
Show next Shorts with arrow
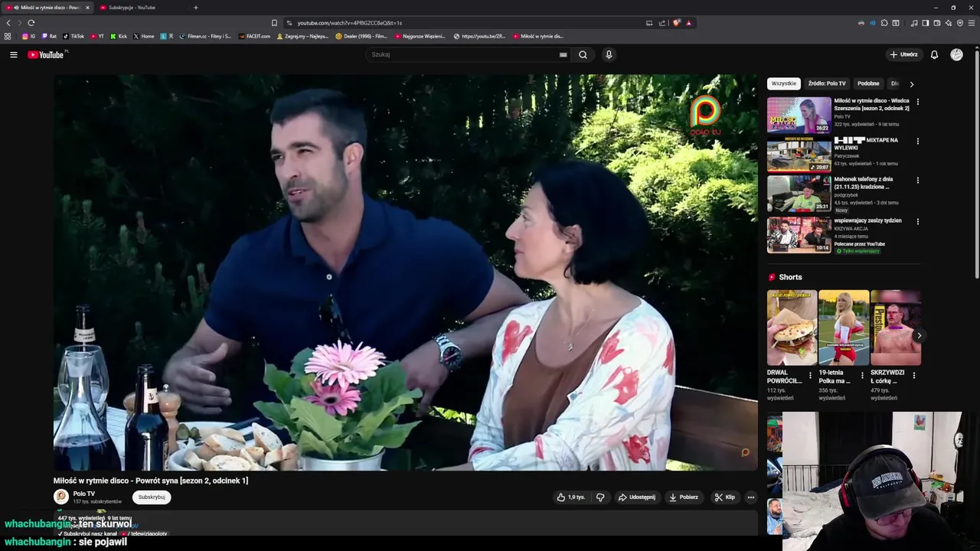919,335
